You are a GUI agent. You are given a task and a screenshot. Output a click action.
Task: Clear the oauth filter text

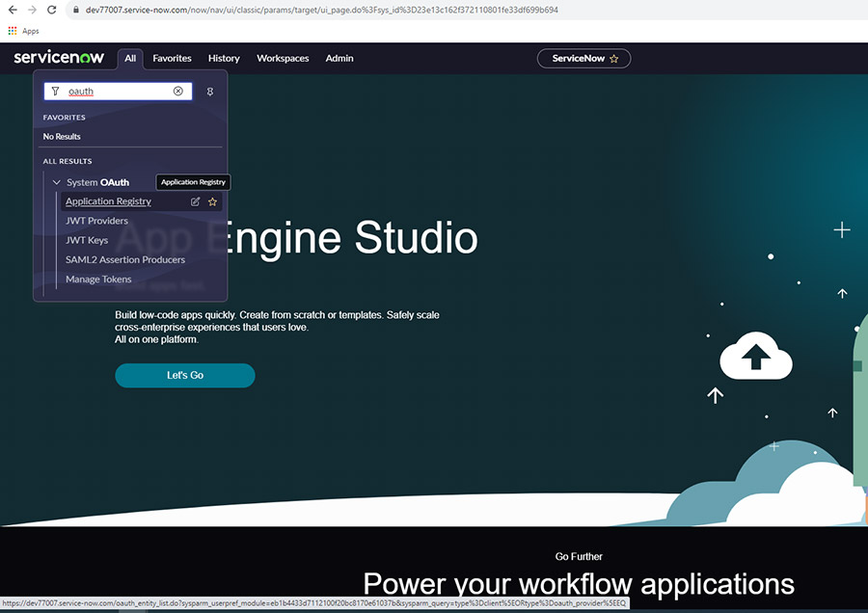coord(177,91)
